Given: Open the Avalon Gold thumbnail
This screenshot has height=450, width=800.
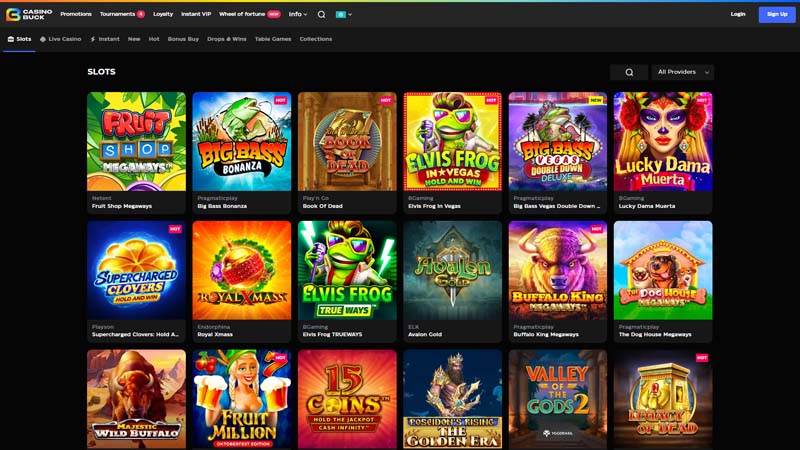Looking at the screenshot, I should [453, 270].
